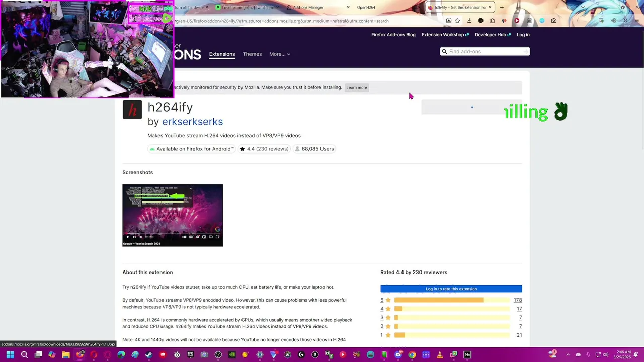Click the red play-button extension icon
This screenshot has width=644, height=362.
tap(517, 21)
